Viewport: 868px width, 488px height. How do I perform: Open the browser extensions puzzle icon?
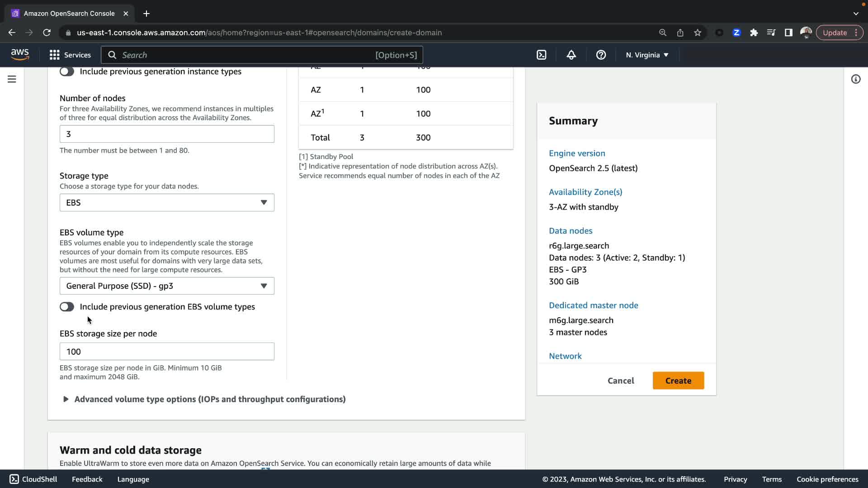[x=754, y=33]
